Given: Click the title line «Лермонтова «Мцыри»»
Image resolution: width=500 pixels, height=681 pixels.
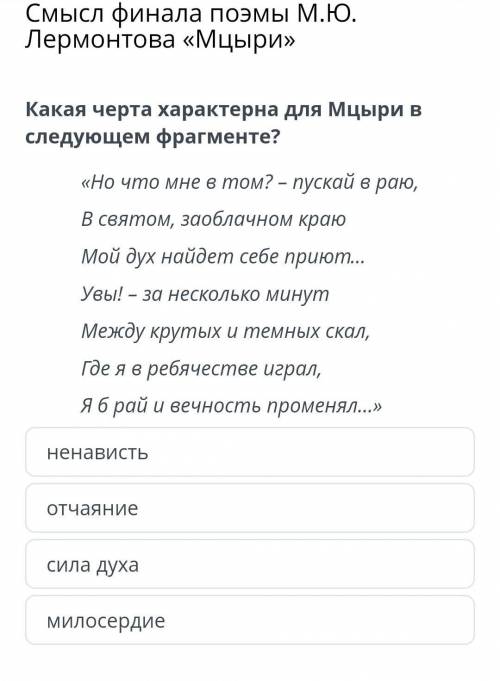Looking at the screenshot, I should [160, 40].
